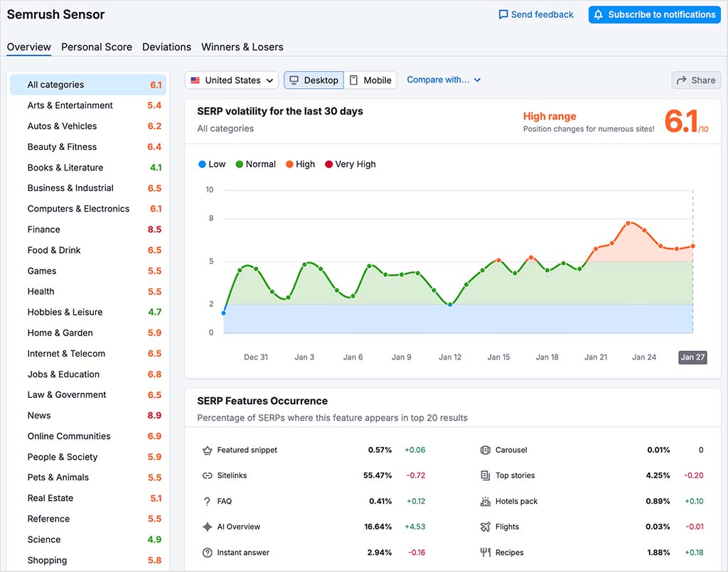Switch to Mobile device view
The image size is (728, 572).
pos(370,80)
